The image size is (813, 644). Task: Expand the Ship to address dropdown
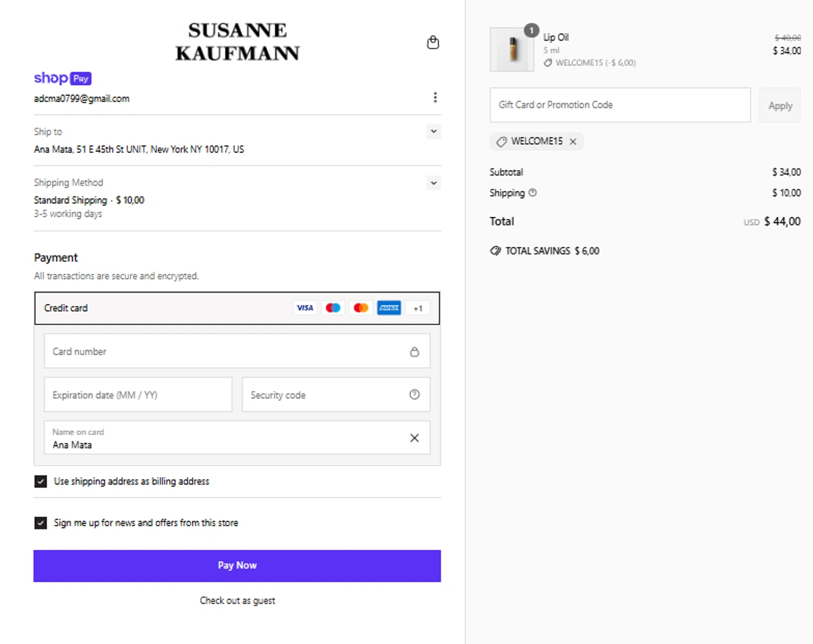point(434,132)
